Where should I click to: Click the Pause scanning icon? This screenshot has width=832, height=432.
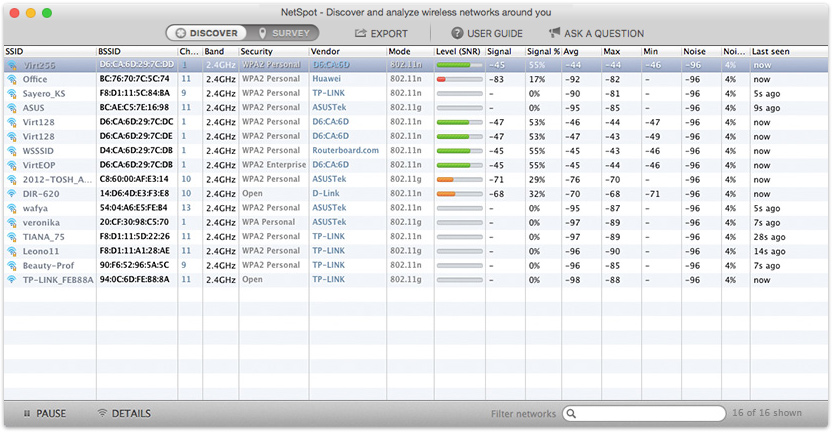click(27, 413)
